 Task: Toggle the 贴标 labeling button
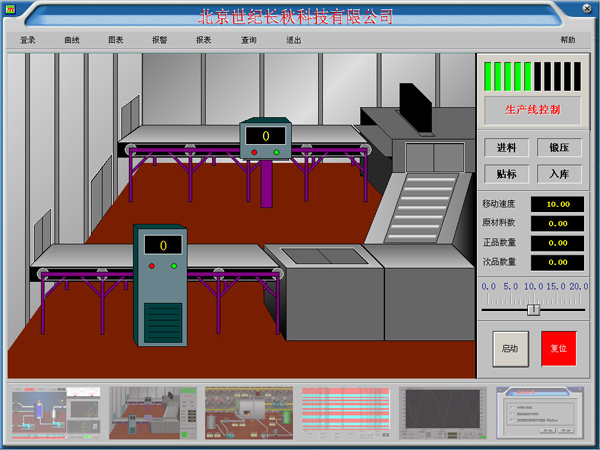506,174
